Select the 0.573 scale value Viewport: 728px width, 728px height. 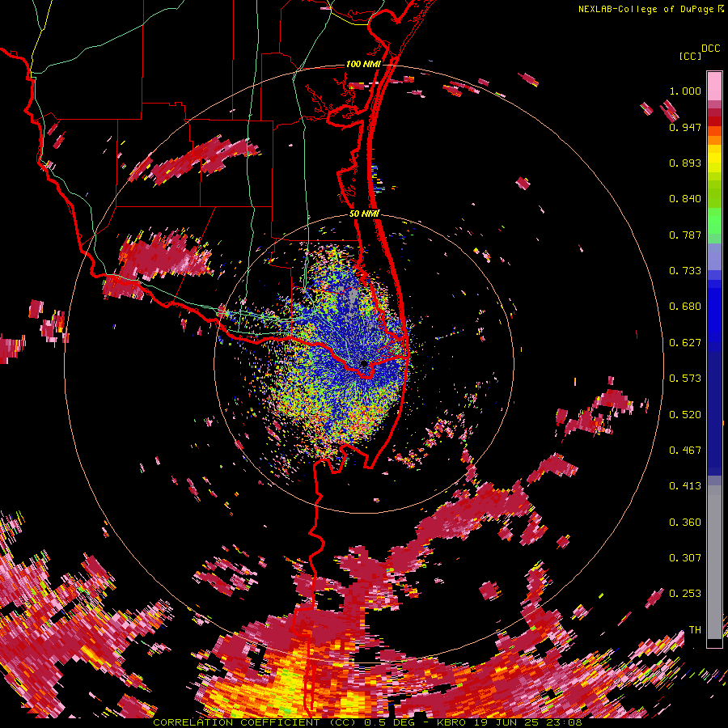[x=685, y=379]
